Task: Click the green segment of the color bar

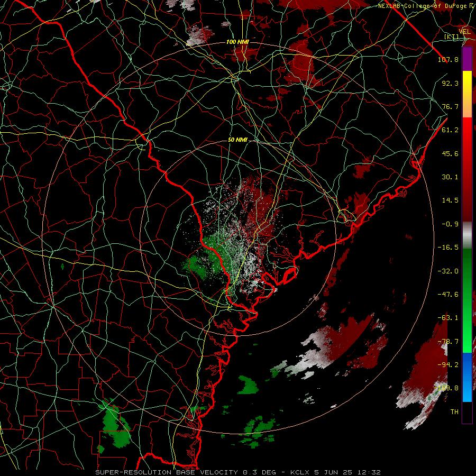Action: click(x=467, y=300)
